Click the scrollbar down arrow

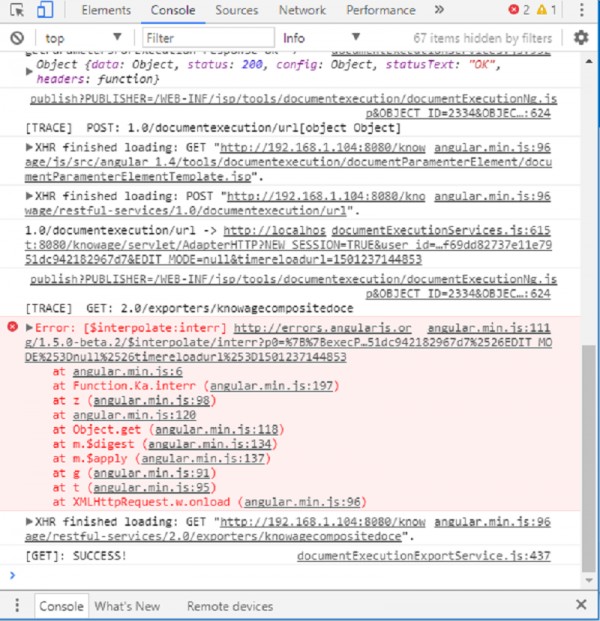click(x=589, y=581)
